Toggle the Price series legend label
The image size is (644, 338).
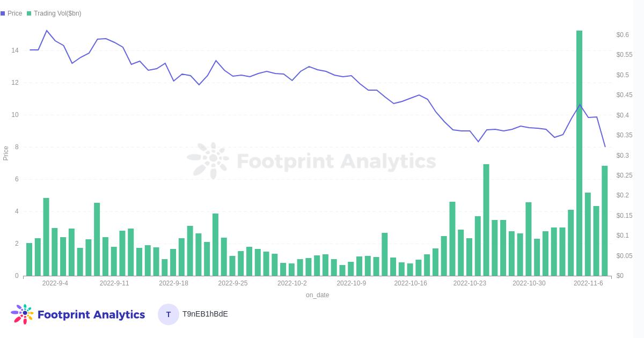pyautogui.click(x=15, y=13)
